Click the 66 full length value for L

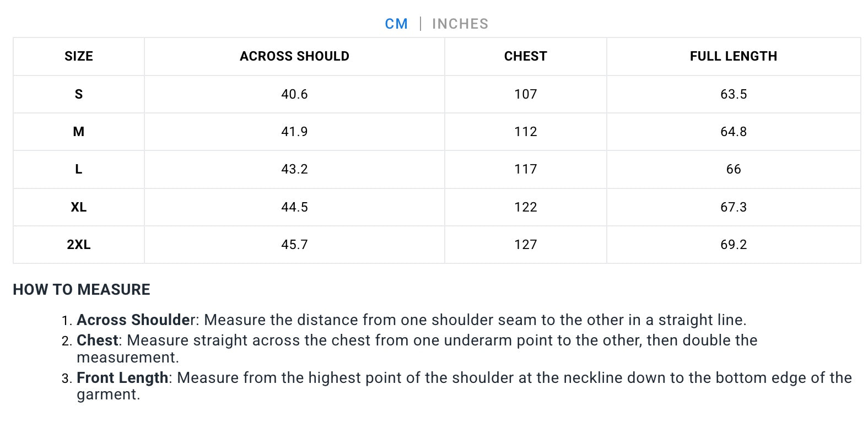(733, 169)
